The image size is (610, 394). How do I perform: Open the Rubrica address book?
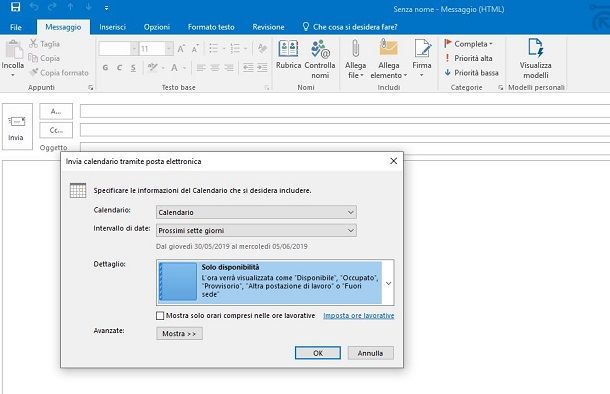[288, 55]
